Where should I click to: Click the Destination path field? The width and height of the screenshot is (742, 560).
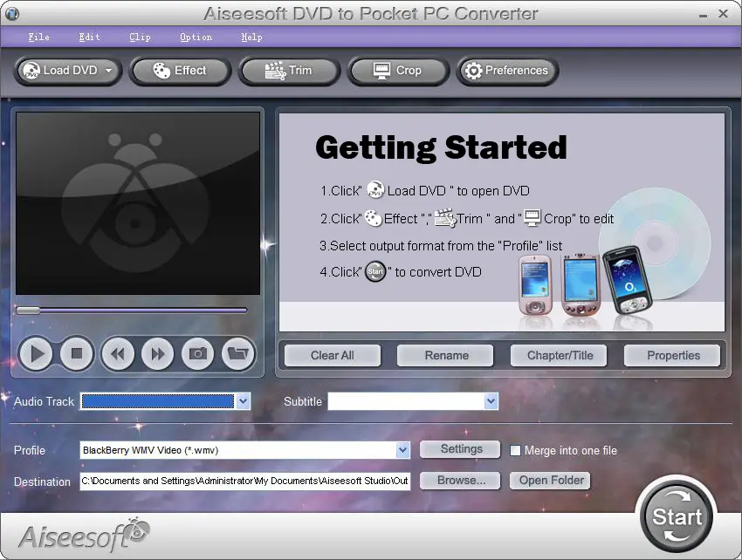[x=245, y=481]
